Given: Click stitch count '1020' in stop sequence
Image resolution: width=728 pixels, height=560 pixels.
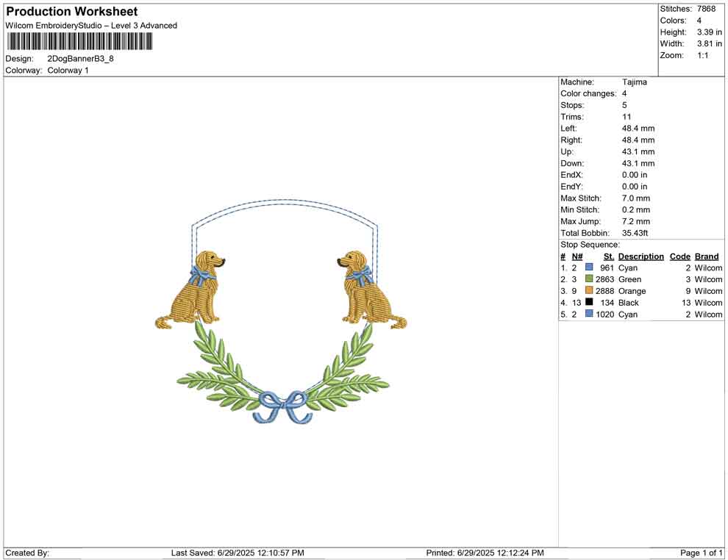Looking at the screenshot, I should point(604,314).
